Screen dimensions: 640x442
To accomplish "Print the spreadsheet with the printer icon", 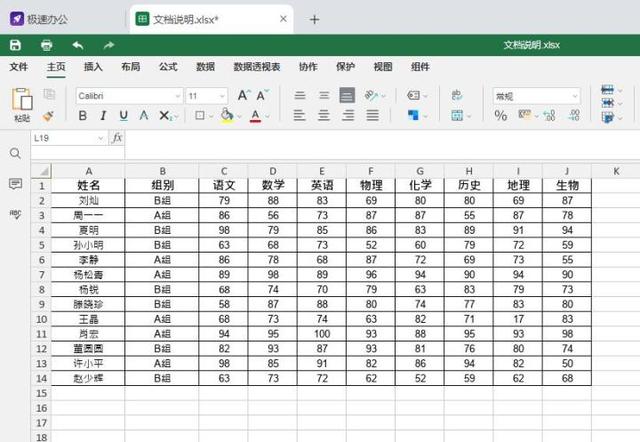I will pyautogui.click(x=47, y=45).
